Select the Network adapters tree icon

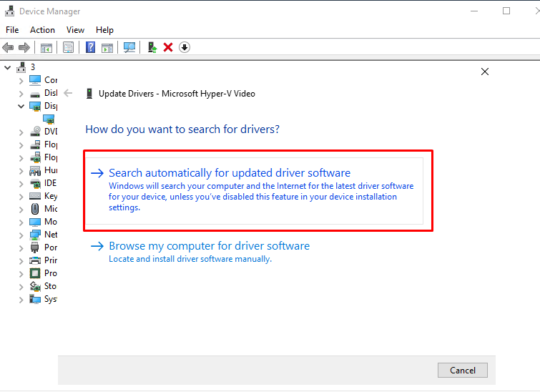point(35,235)
